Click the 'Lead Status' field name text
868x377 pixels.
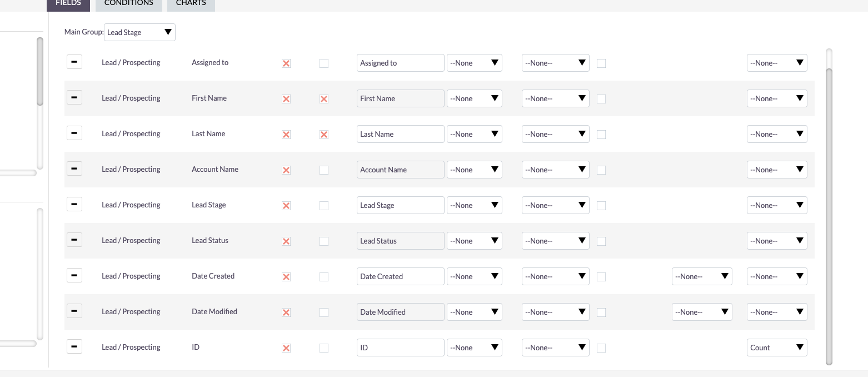tap(210, 240)
